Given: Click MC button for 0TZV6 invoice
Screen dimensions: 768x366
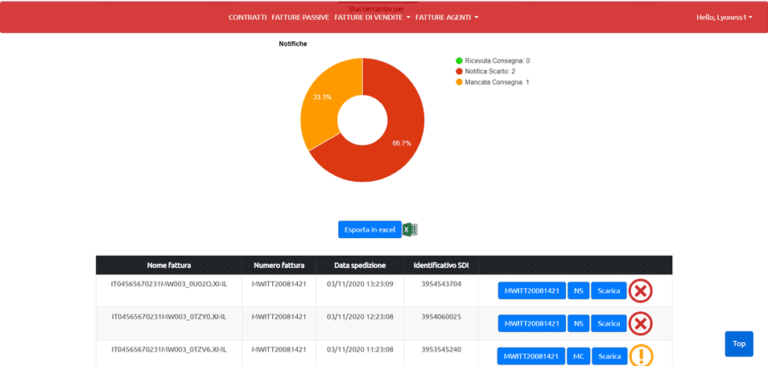Looking at the screenshot, I should (578, 356).
